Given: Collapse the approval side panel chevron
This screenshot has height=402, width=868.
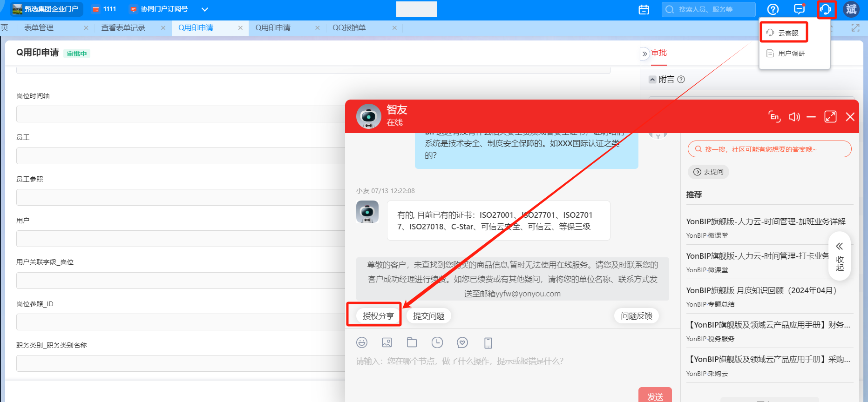Looking at the screenshot, I should tap(645, 54).
